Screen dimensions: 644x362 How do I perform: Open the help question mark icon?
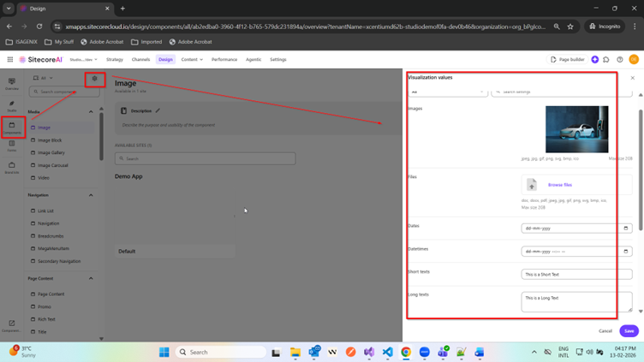pos(620,60)
